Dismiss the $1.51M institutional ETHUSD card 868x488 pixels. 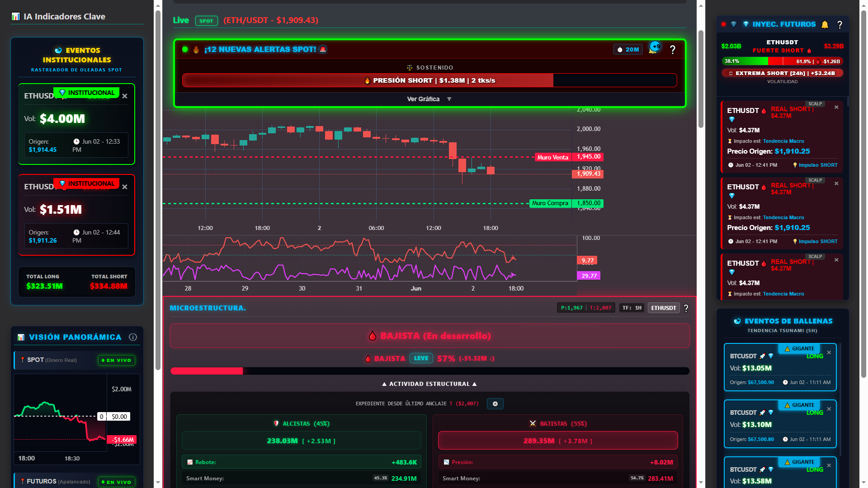(x=125, y=187)
